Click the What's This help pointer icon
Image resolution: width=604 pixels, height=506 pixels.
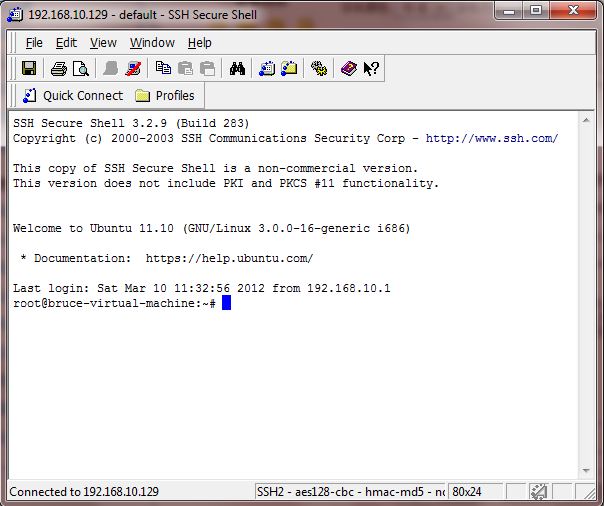pyautogui.click(x=371, y=69)
